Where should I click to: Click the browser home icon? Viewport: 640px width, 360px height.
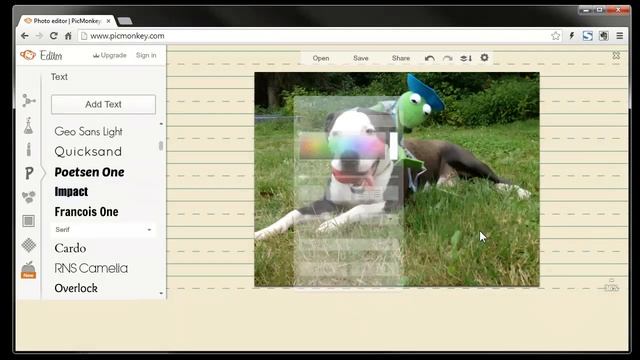coord(68,36)
